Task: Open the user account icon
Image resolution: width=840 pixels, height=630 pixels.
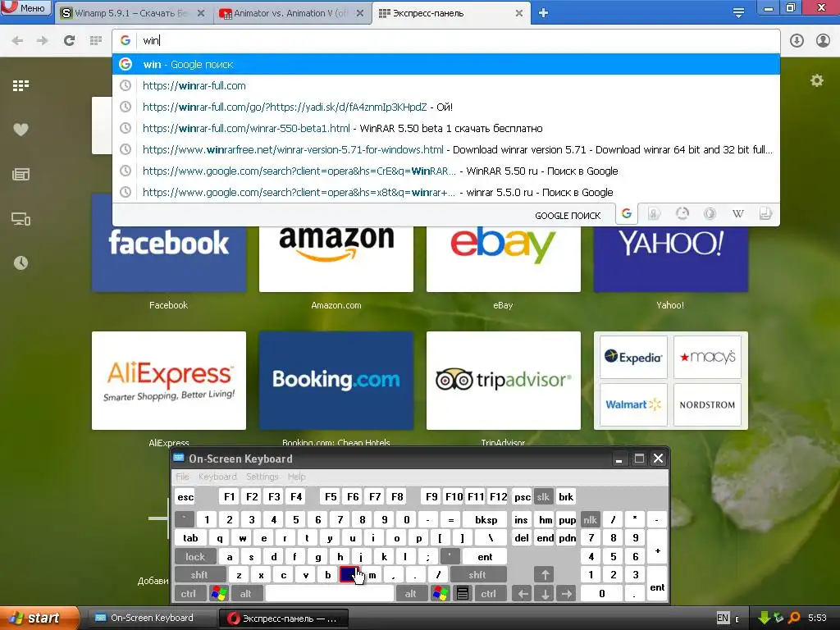Action: [x=823, y=41]
